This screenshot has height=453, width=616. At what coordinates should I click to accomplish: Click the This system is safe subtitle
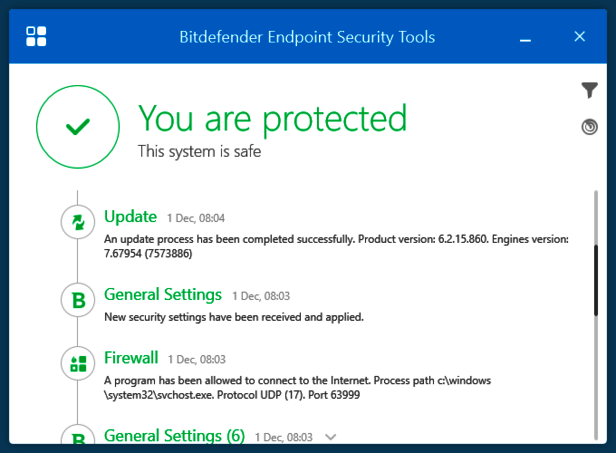pos(199,151)
